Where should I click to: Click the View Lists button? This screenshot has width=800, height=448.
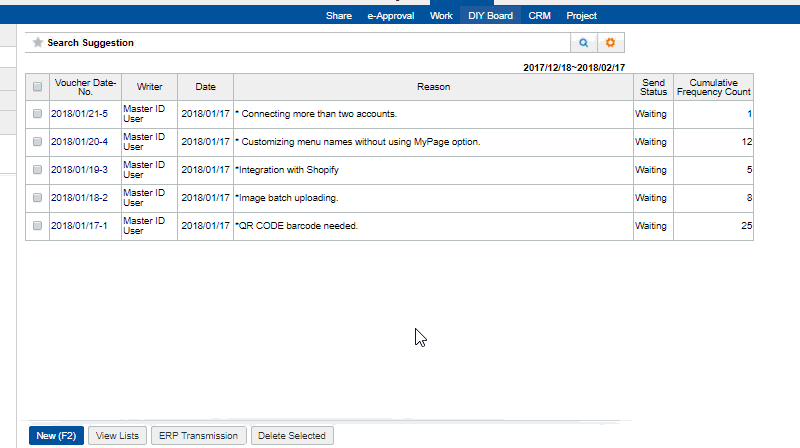coord(117,436)
